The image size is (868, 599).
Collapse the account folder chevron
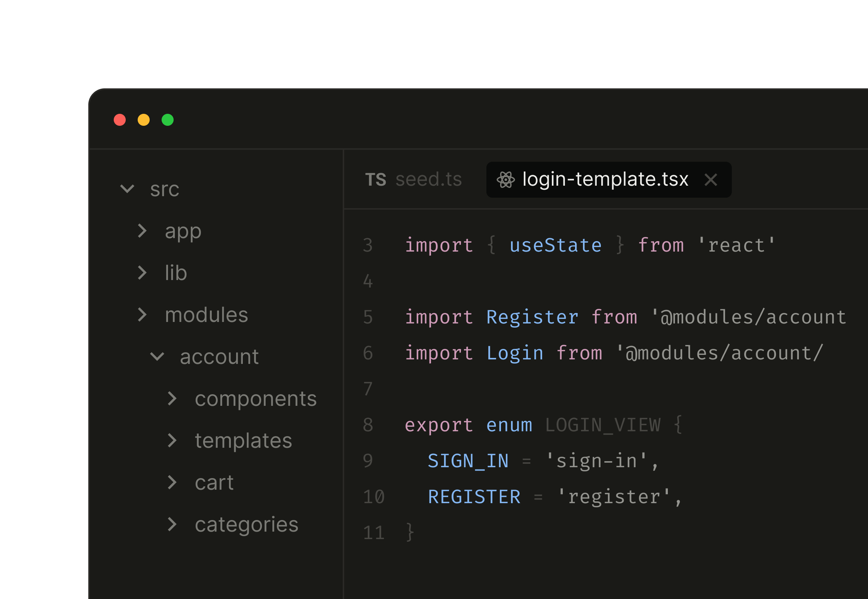pos(157,356)
